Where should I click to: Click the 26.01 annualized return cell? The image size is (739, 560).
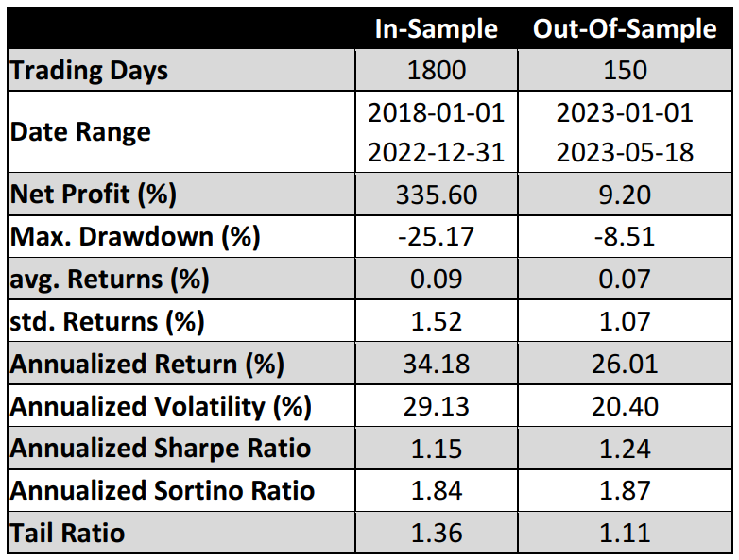pyautogui.click(x=625, y=364)
